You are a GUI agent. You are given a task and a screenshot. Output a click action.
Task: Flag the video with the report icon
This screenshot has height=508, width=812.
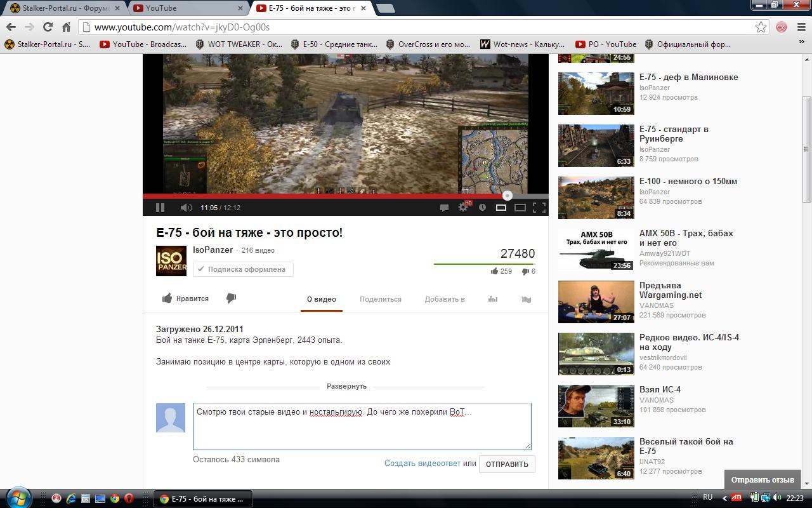click(526, 299)
